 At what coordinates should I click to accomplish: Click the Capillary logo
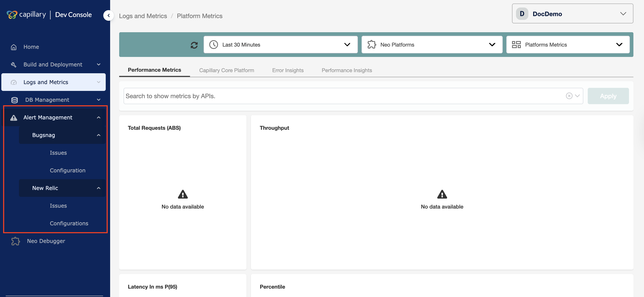[12, 15]
